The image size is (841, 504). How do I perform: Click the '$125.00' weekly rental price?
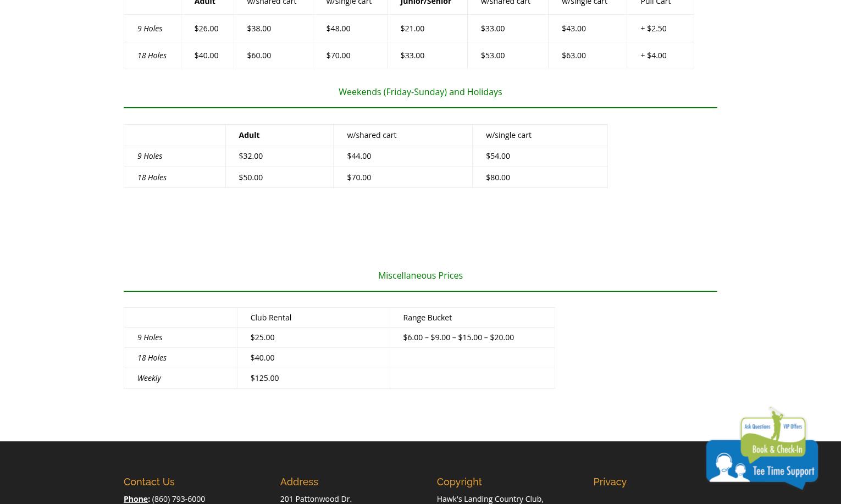click(264, 378)
